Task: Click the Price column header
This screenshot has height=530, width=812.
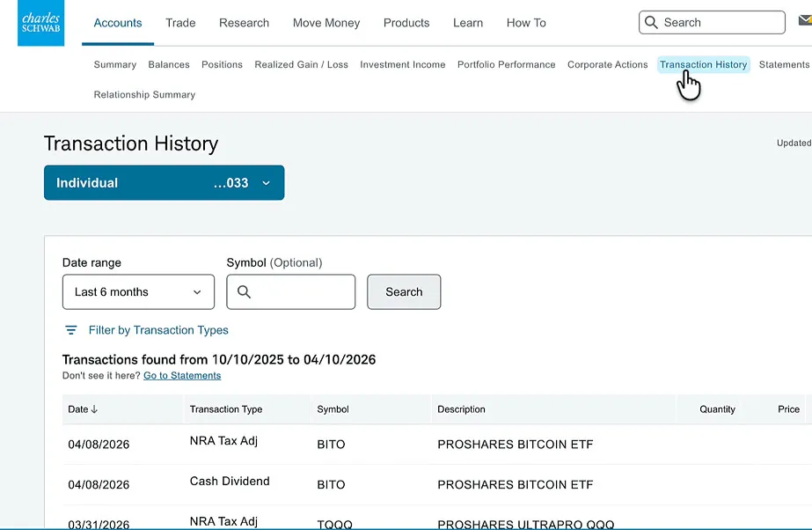Action: point(789,409)
